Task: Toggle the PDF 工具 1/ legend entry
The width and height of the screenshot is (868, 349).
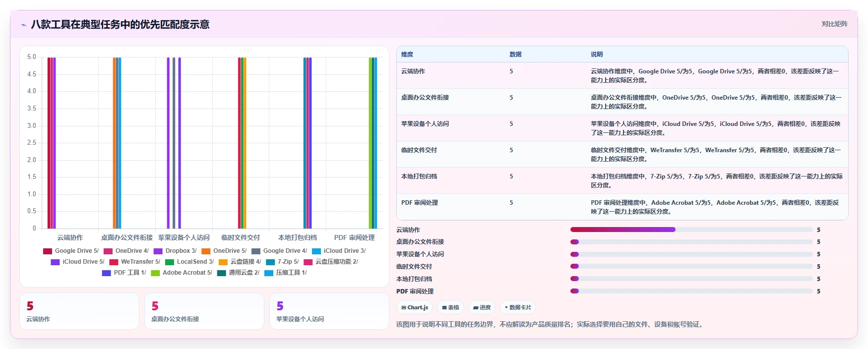Action: [x=124, y=273]
